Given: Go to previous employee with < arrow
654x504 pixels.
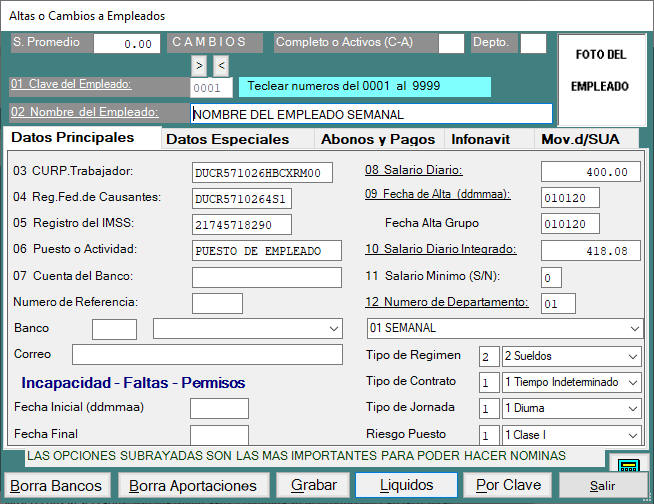Looking at the screenshot, I should pos(221,66).
